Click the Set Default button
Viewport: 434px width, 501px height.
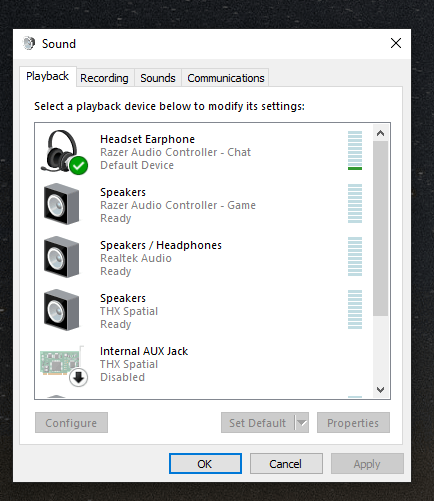pyautogui.click(x=258, y=423)
